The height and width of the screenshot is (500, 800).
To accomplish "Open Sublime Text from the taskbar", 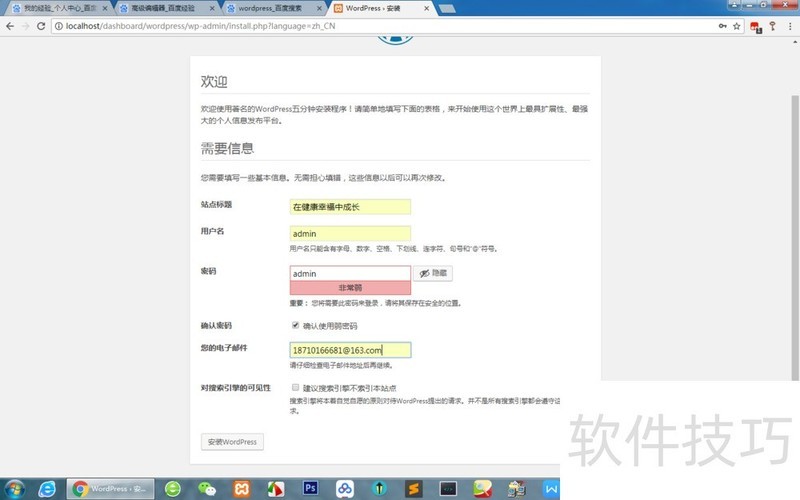I will click(413, 489).
